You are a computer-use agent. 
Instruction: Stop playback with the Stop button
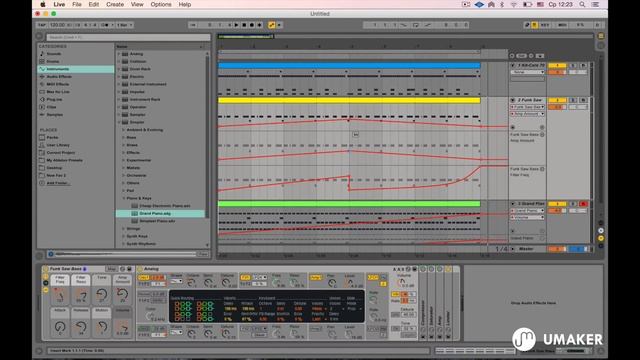[x=244, y=25]
